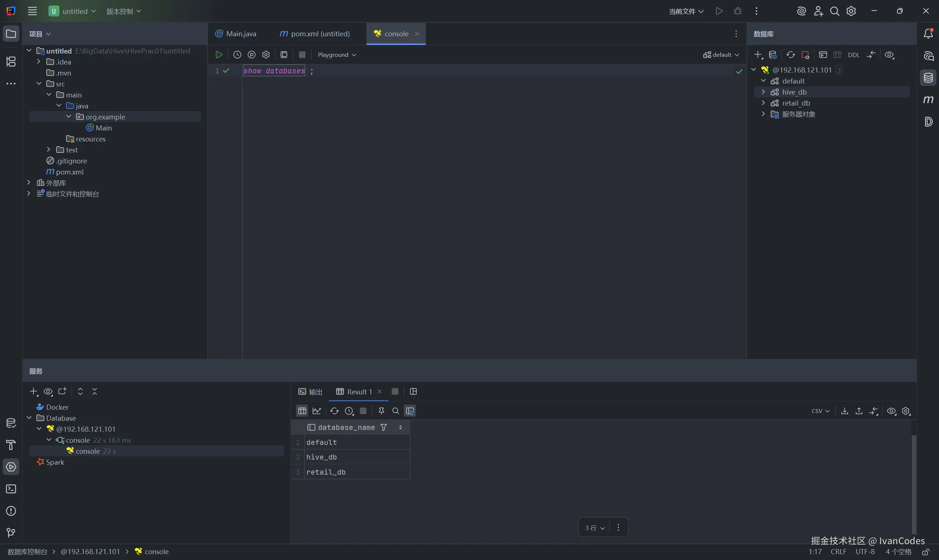
Task: Pin the Result 1 tab
Action: (x=381, y=411)
